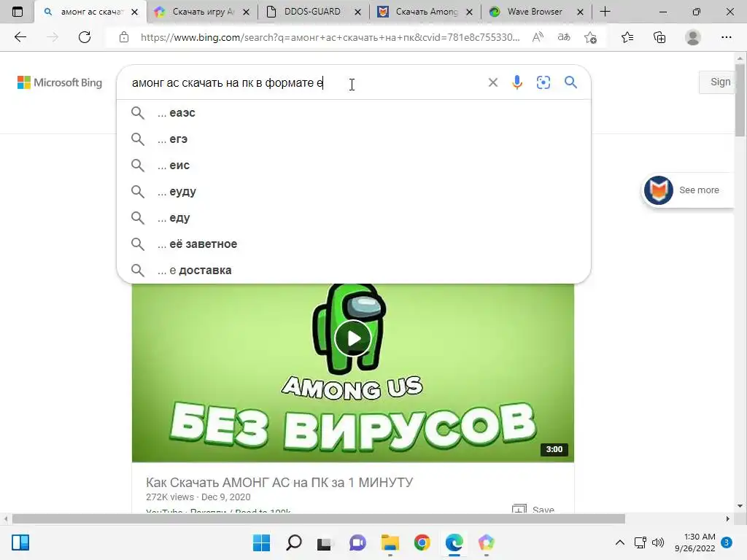Close the "Скачать игру" tab
Viewport: 747px width, 560px height.
pos(247,12)
